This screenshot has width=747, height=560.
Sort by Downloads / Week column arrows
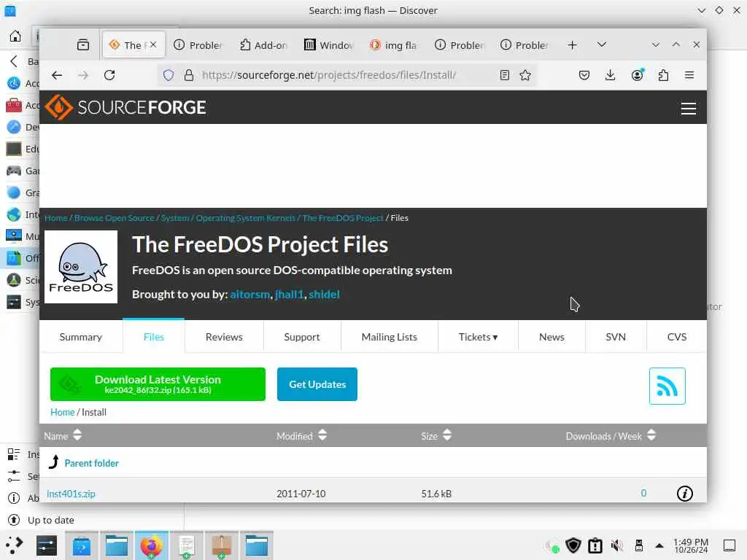651,435
